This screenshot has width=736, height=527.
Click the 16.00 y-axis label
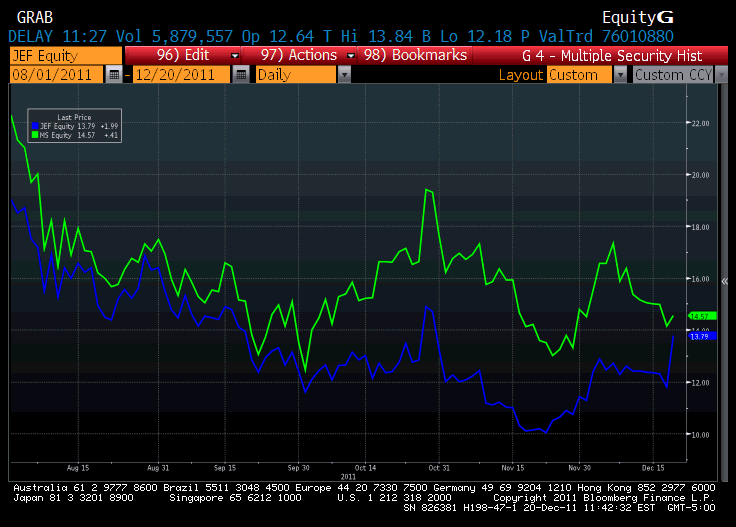pos(701,279)
